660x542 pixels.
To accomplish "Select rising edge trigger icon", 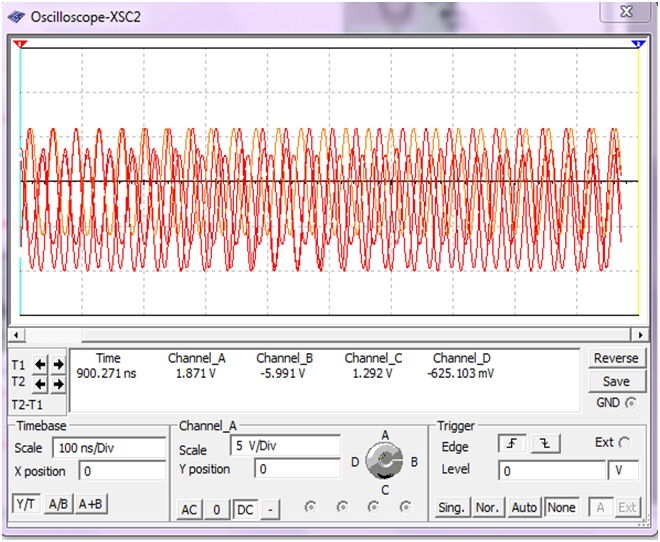I will [x=511, y=445].
